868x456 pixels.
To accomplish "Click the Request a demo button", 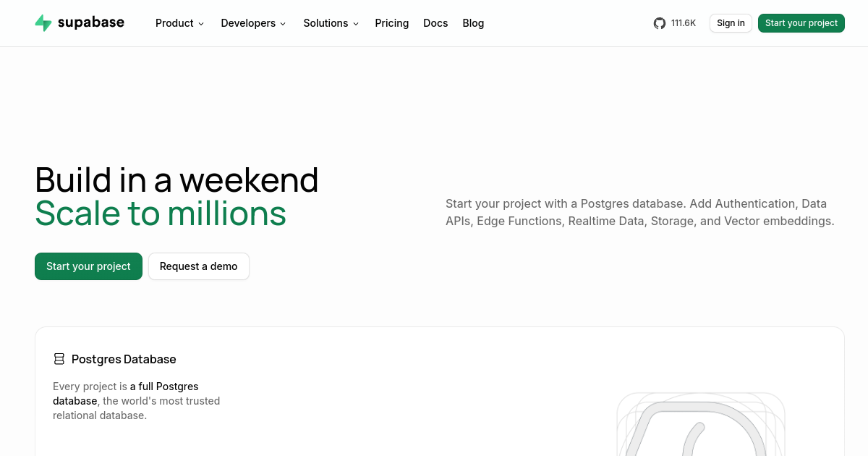I will (199, 266).
